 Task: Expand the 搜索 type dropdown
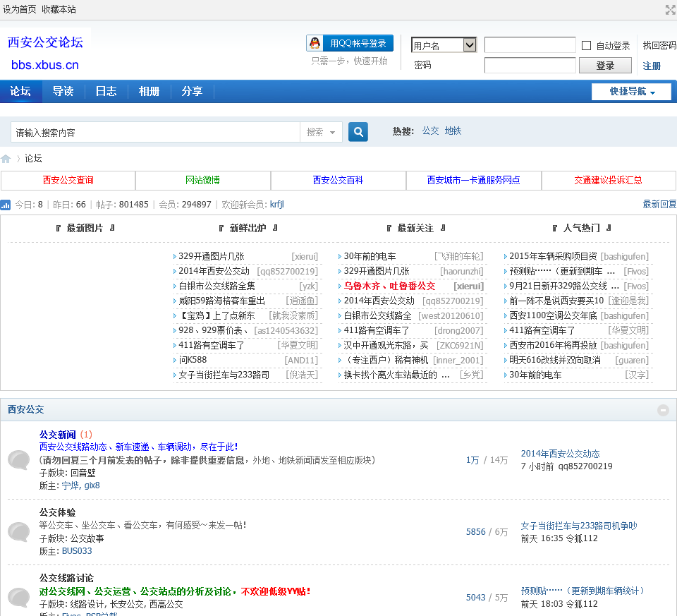click(x=322, y=132)
